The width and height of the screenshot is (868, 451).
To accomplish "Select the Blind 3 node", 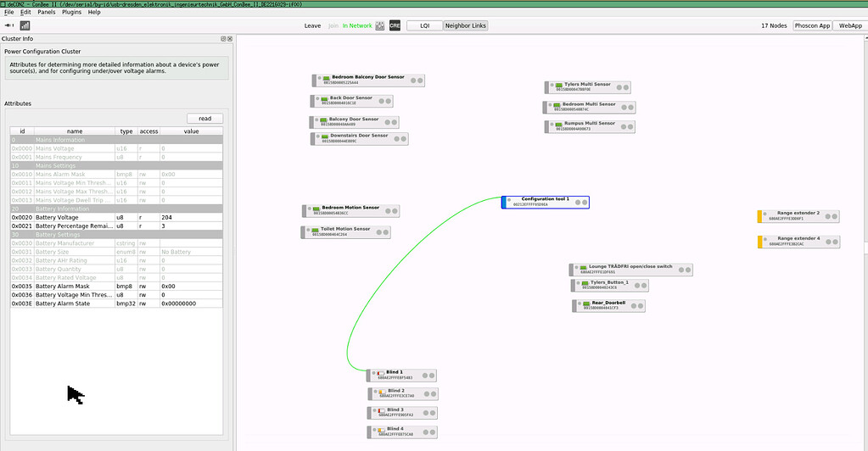I will click(402, 413).
